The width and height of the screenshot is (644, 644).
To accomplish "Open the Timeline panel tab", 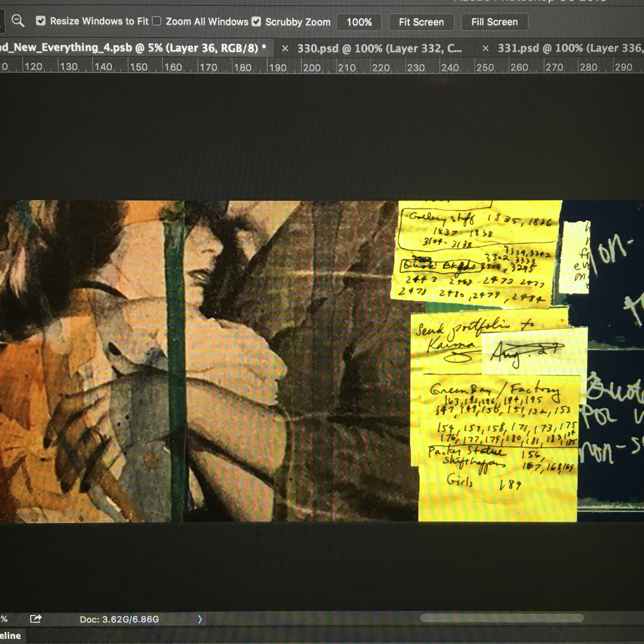I will coord(11,636).
